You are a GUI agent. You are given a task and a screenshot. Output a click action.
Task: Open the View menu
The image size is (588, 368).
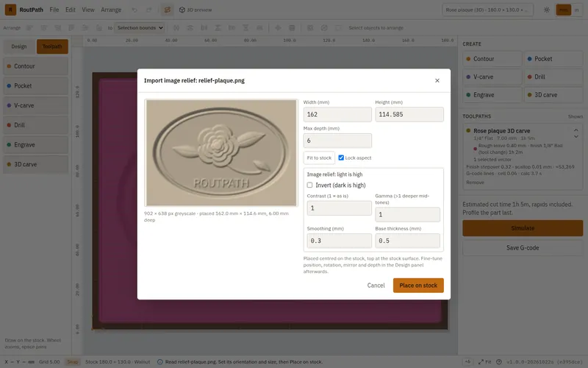88,10
